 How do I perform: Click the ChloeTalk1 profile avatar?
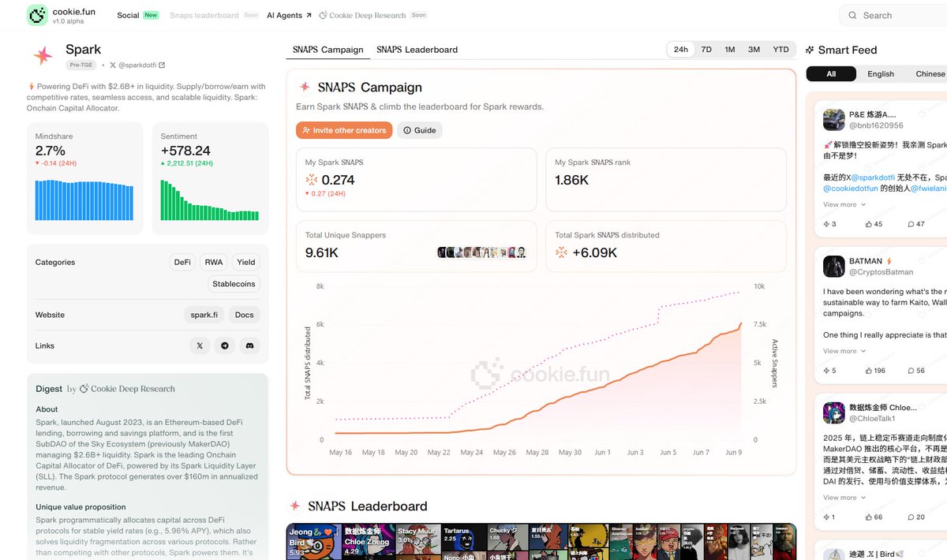(834, 413)
